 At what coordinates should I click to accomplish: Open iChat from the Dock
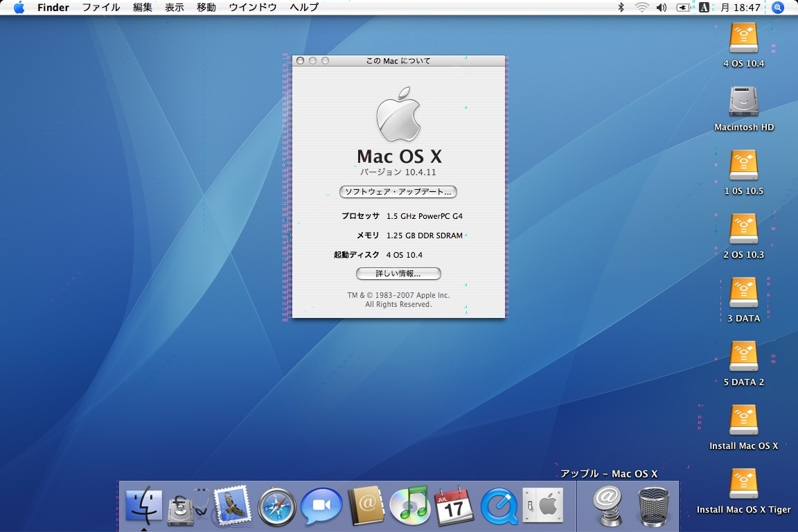click(x=321, y=506)
